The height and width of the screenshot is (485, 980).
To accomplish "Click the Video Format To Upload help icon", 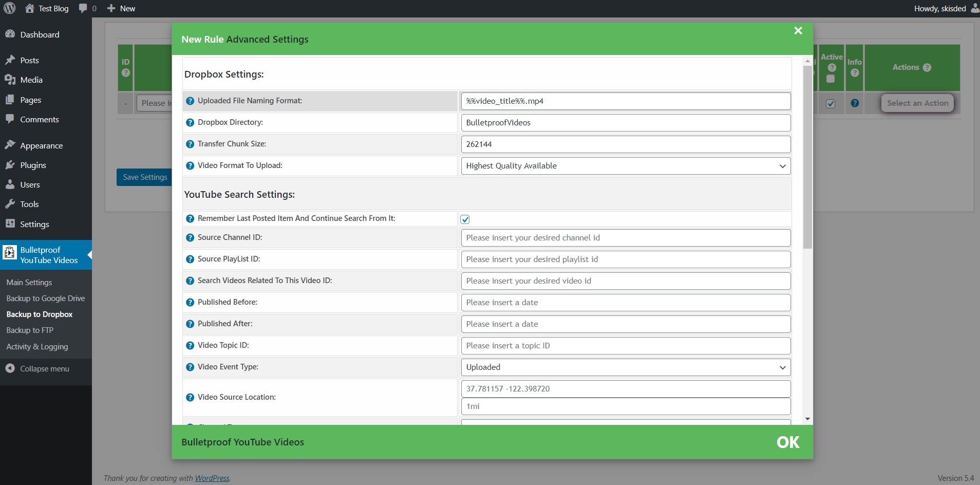I will click(190, 166).
